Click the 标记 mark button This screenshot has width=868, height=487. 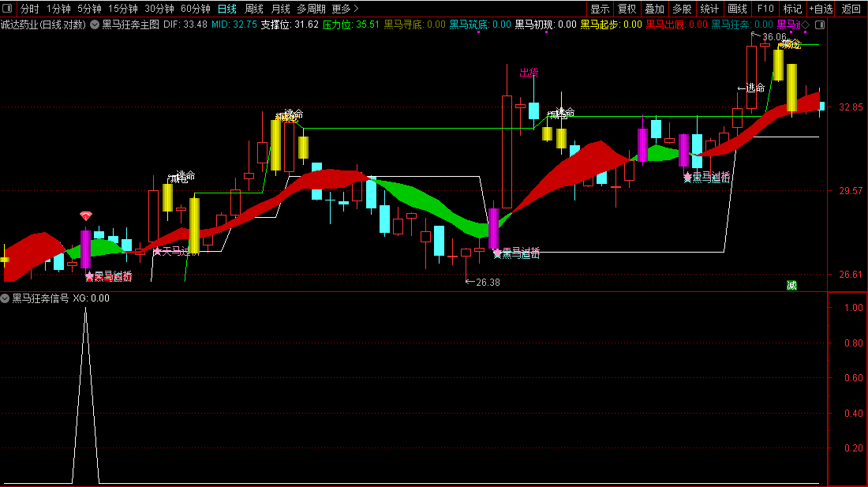click(x=793, y=9)
